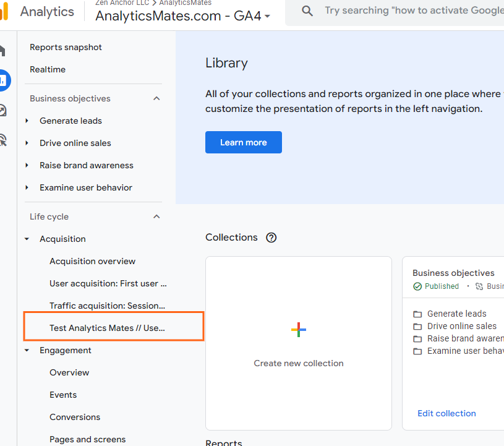
Task: Open Acquisition overview report
Action: coord(93,261)
